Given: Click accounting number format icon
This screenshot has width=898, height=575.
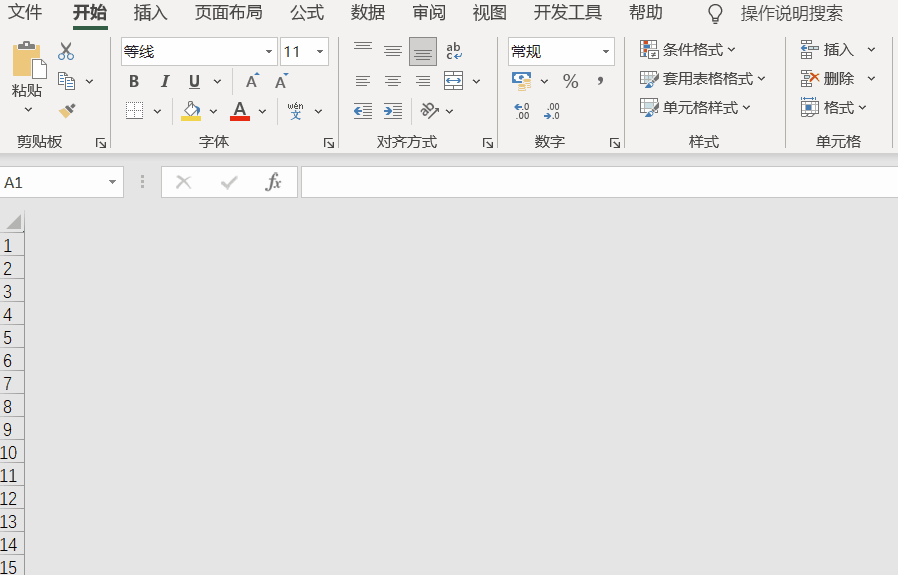Looking at the screenshot, I should 522,81.
